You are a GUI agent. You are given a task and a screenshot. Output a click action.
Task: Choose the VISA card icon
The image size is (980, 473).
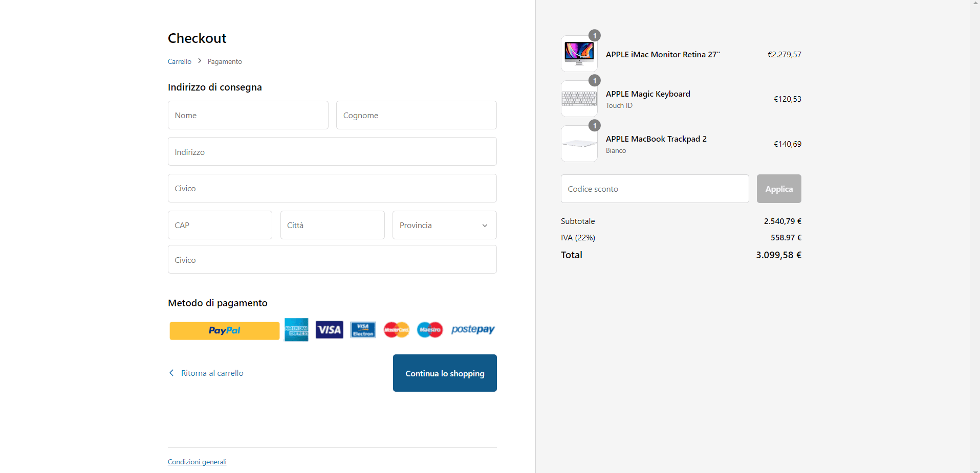tap(329, 330)
